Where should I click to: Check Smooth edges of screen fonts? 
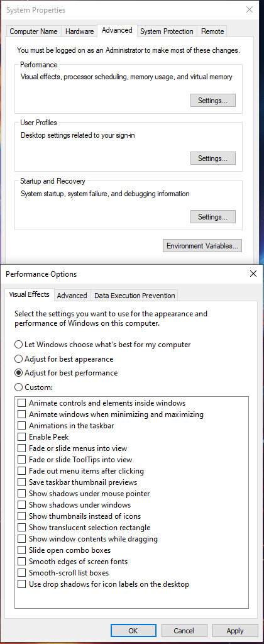pyautogui.click(x=21, y=562)
